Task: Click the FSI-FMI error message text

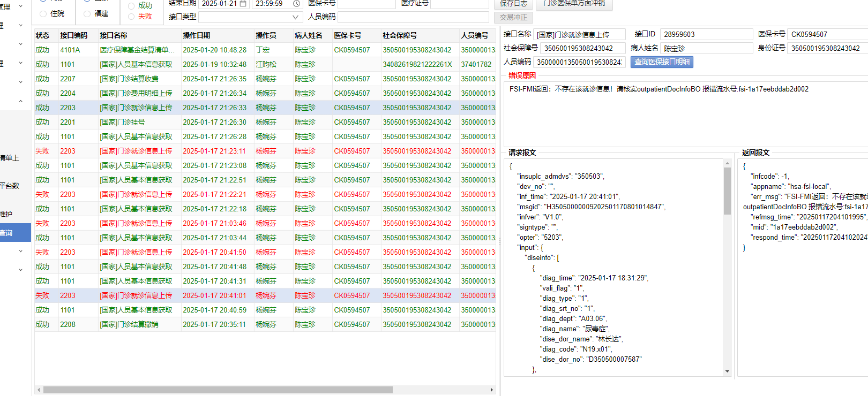Action: pos(659,89)
